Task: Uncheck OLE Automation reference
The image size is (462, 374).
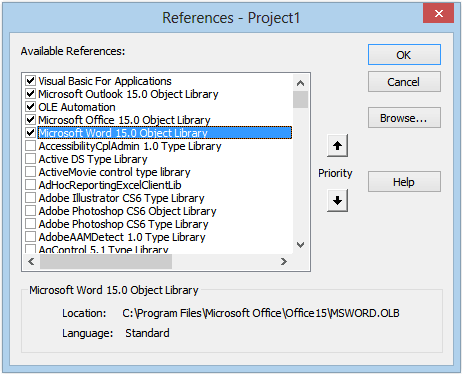Action: [30, 107]
